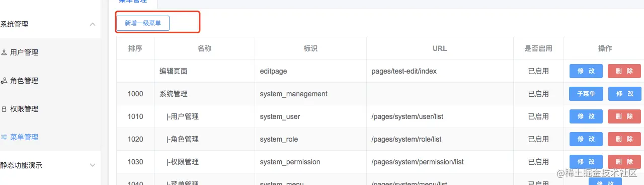Click 修改 in the system_management row
This screenshot has height=185, width=644.
tap(624, 94)
